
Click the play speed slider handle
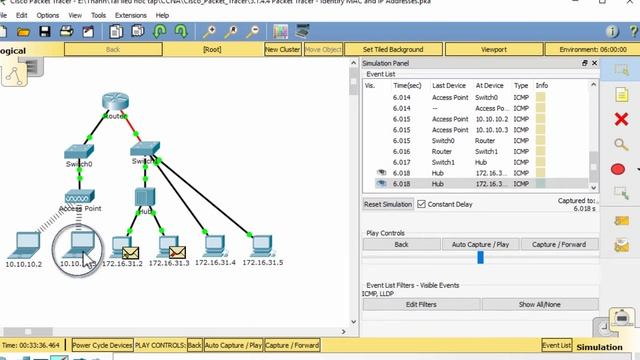coord(480,257)
